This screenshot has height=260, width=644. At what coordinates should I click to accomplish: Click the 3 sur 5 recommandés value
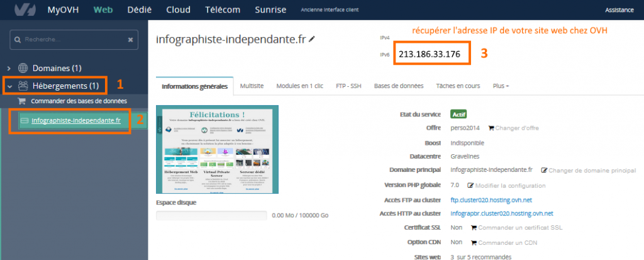481,257
